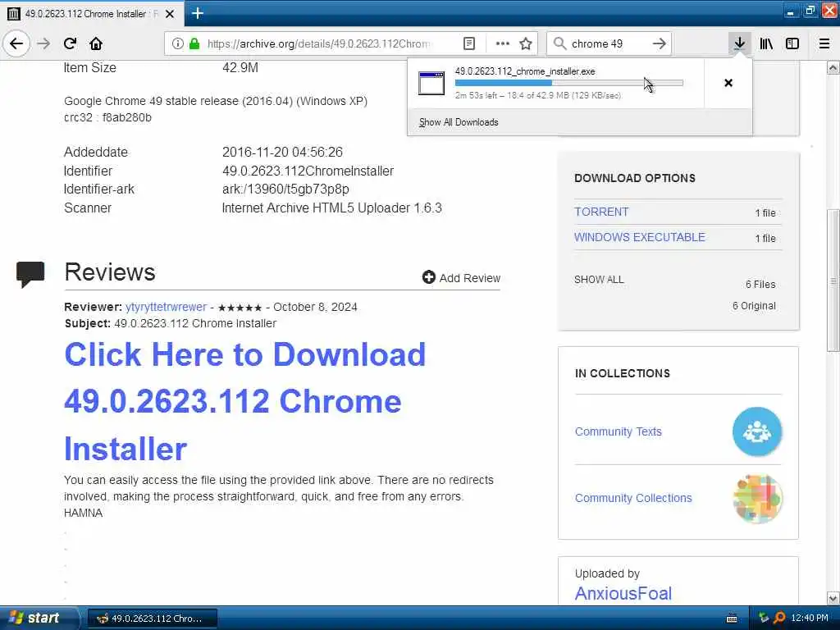This screenshot has height=630, width=840.
Task: Click the green secure connection padlock
Action: 194,43
